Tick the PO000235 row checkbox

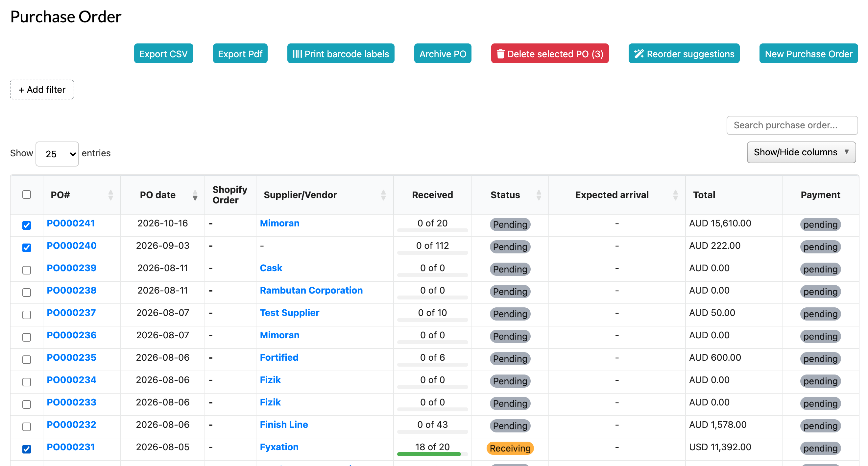27,359
